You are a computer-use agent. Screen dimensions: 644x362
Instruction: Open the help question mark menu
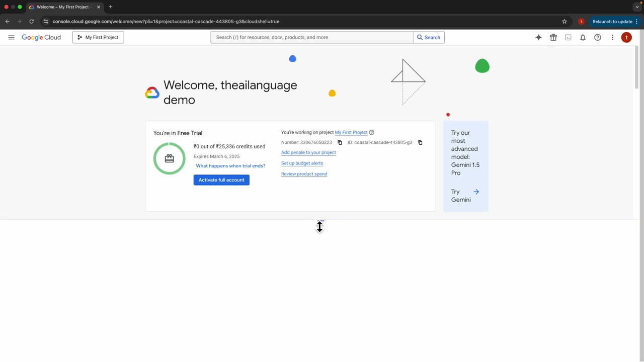coord(598,37)
